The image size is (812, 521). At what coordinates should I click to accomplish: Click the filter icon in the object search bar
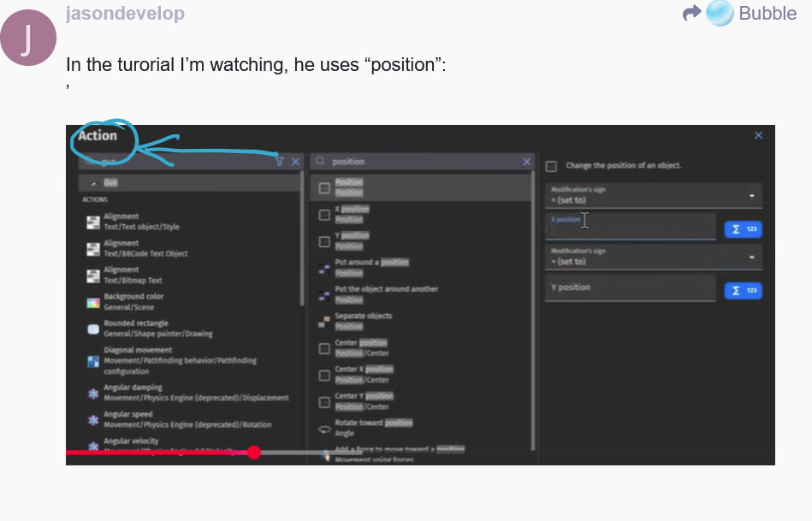[x=279, y=161]
